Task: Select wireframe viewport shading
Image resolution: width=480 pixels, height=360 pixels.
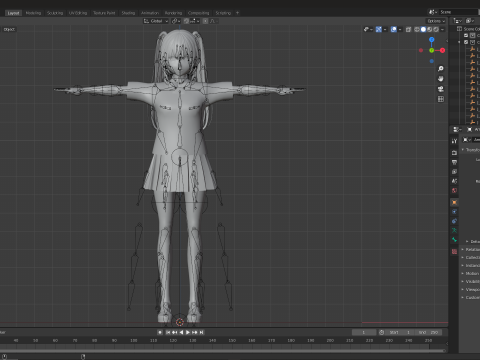Action: 417,29
